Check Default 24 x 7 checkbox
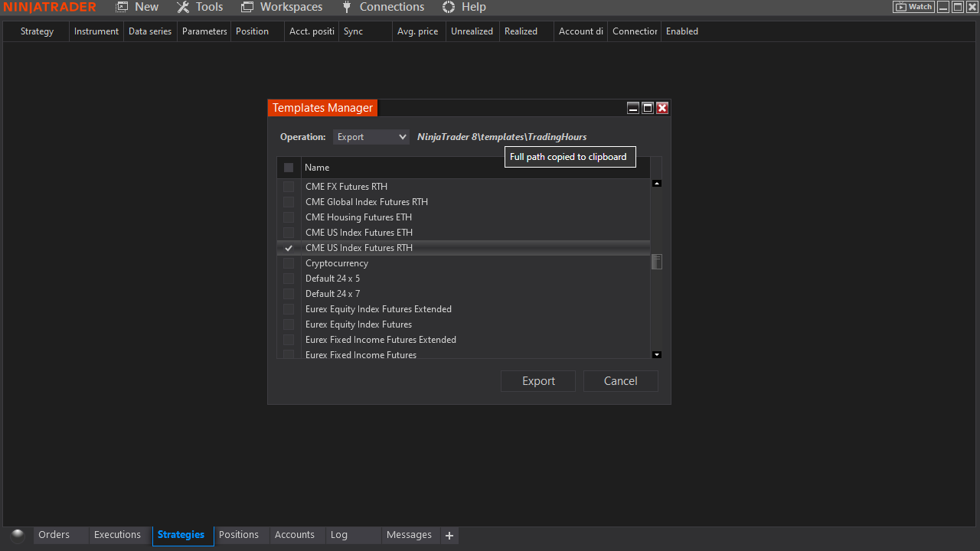This screenshot has width=980, height=551. (289, 294)
